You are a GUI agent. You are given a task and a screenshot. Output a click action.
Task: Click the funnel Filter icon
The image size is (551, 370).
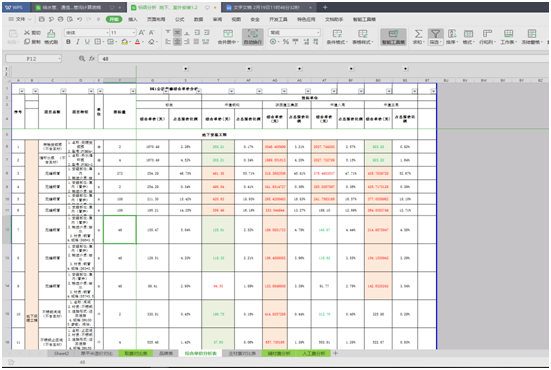(x=435, y=36)
